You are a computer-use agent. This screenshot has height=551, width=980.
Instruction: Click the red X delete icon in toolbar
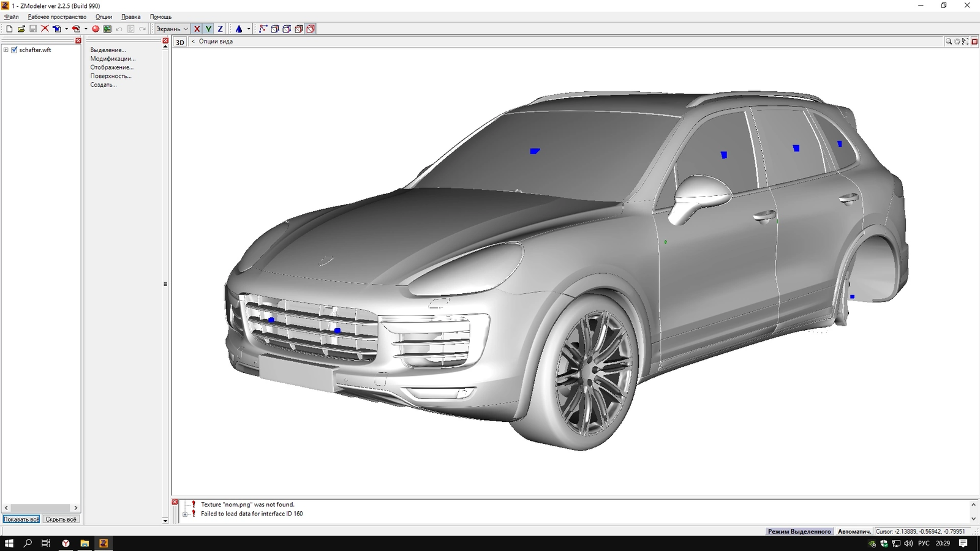(x=45, y=29)
